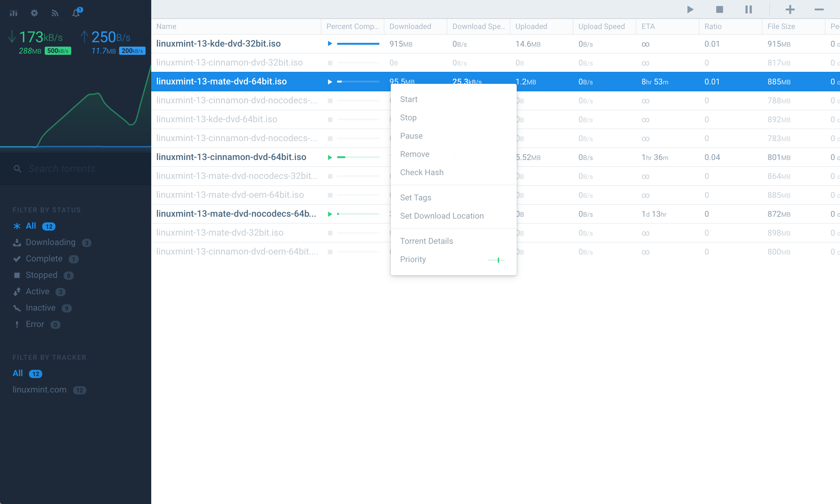Open notifications bell icon
This screenshot has width=840, height=504.
(x=76, y=13)
